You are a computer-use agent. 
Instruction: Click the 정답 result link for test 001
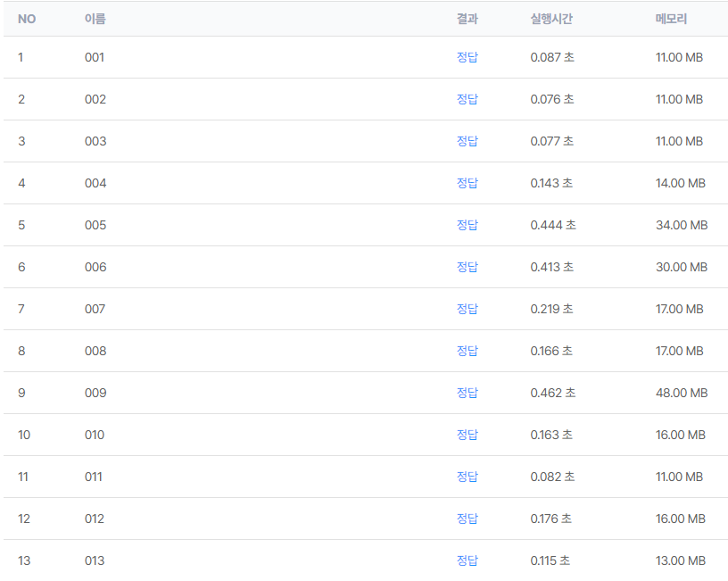pos(467,57)
